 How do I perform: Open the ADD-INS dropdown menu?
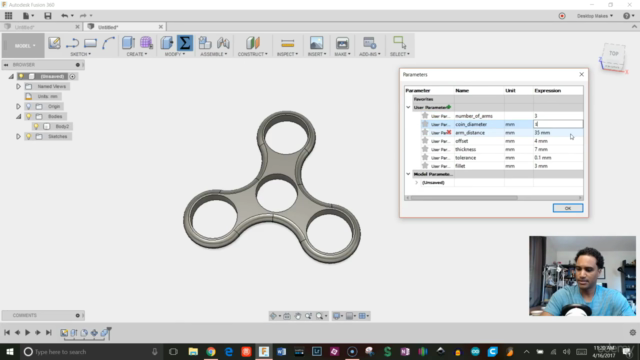(370, 54)
